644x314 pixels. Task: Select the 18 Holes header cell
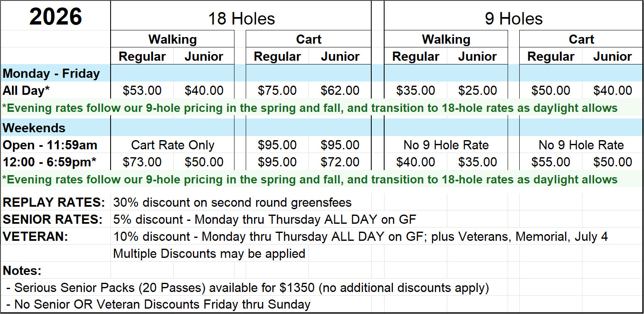pyautogui.click(x=241, y=19)
